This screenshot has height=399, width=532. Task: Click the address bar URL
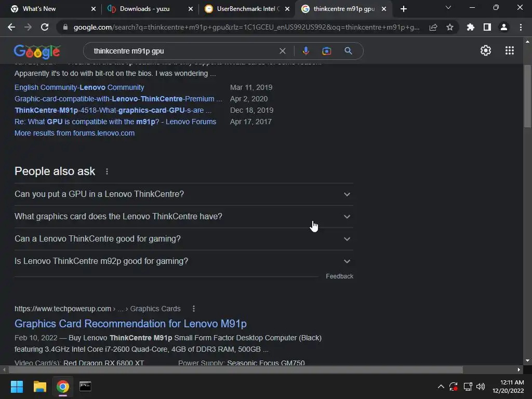point(246,27)
